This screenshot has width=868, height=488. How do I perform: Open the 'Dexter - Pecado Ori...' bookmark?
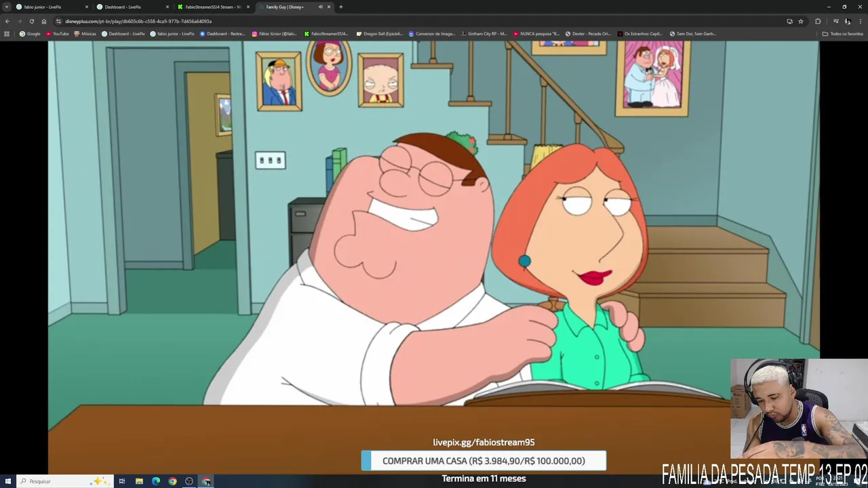point(588,33)
